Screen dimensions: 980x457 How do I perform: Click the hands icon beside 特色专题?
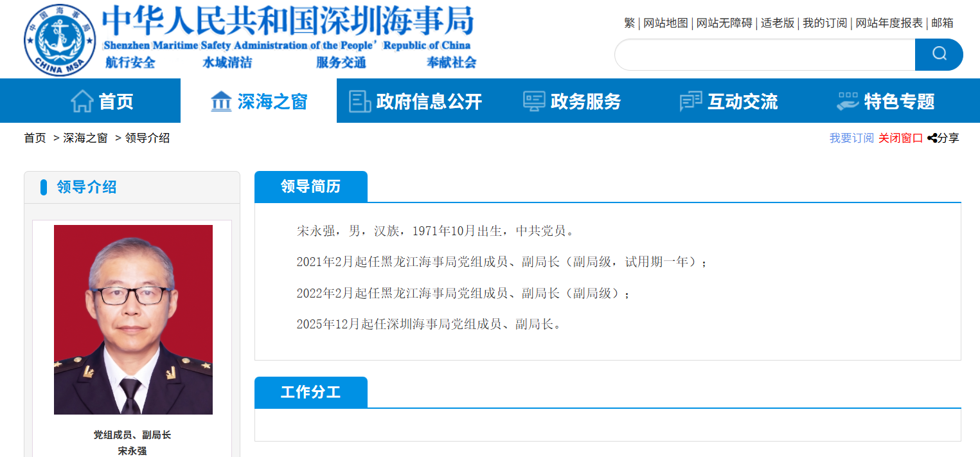[848, 101]
